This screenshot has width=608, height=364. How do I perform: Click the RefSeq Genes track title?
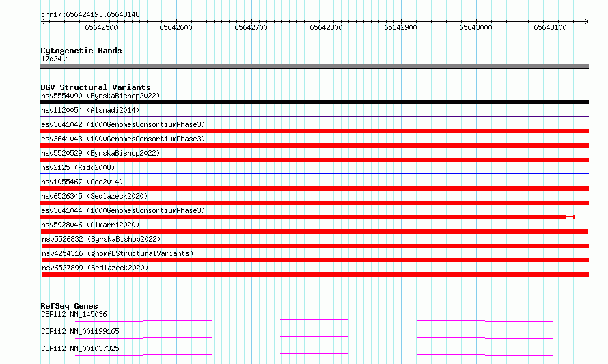(x=69, y=306)
